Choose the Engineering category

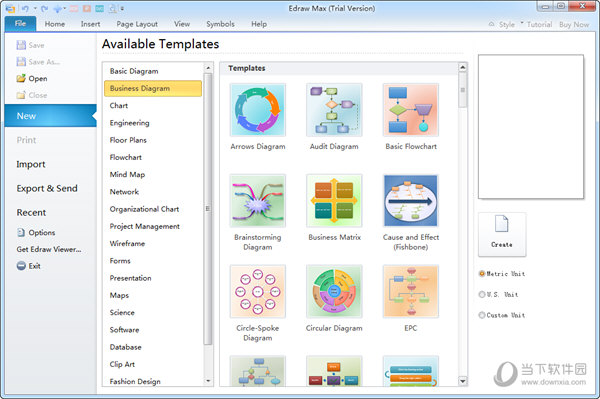[x=153, y=123]
